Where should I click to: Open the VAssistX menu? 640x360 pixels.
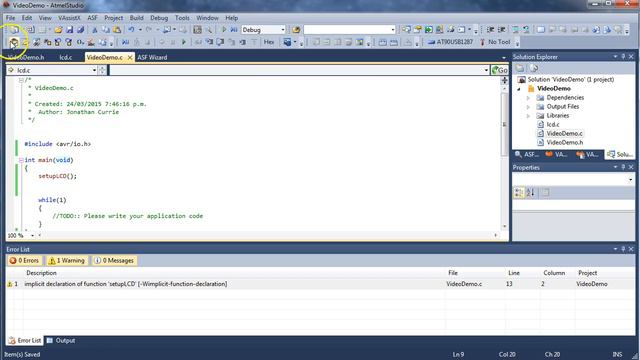point(69,18)
